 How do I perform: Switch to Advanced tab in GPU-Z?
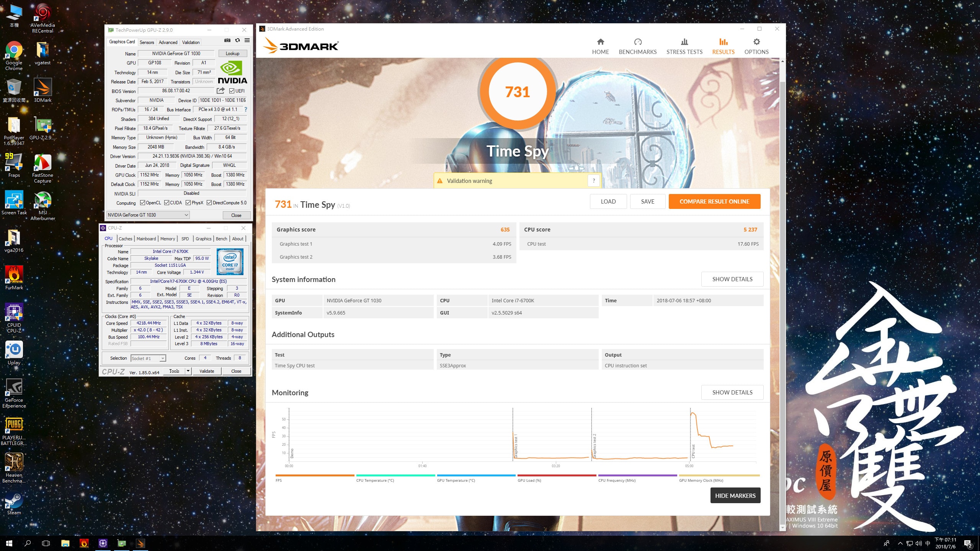(168, 42)
